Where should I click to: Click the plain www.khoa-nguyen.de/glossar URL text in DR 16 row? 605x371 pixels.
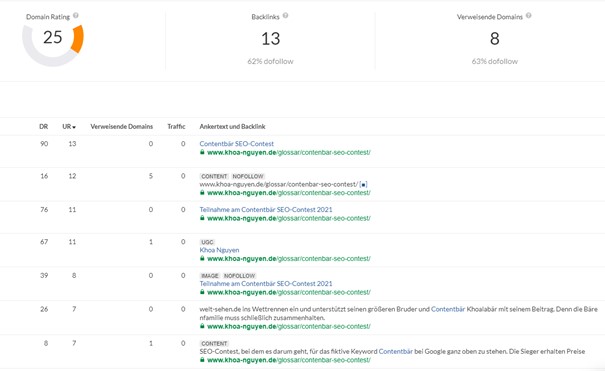[279, 185]
